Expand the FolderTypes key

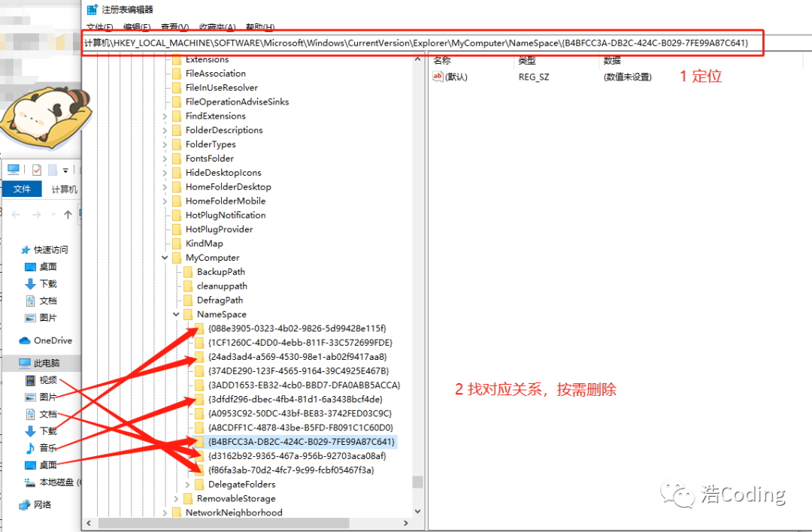coord(165,144)
